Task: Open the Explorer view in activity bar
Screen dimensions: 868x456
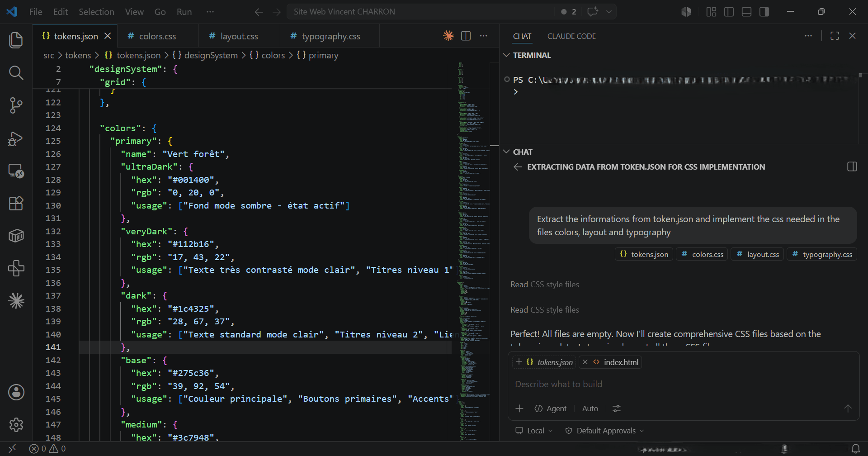Action: click(16, 40)
